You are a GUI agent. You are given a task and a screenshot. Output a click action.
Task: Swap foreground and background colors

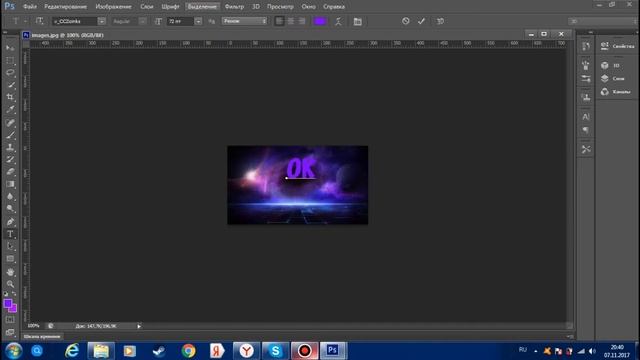[x=14, y=294]
